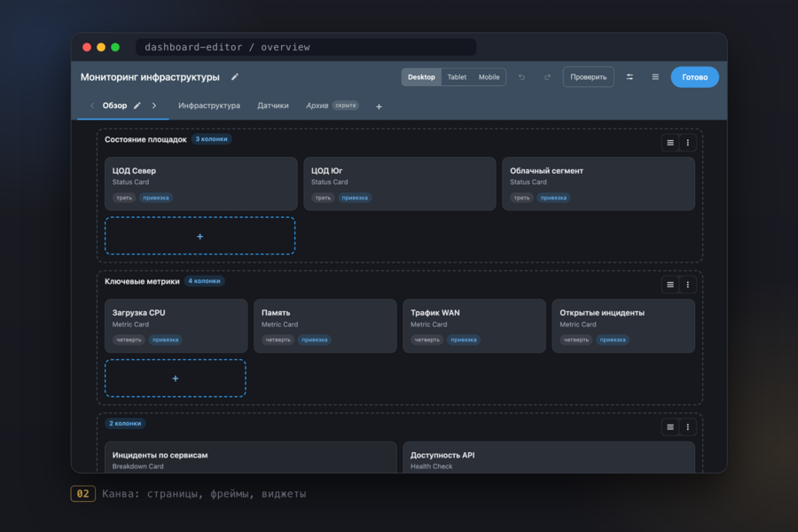This screenshot has width=798, height=532.
Task: Add a widget to Состояние площадок frame
Action: pyautogui.click(x=200, y=236)
